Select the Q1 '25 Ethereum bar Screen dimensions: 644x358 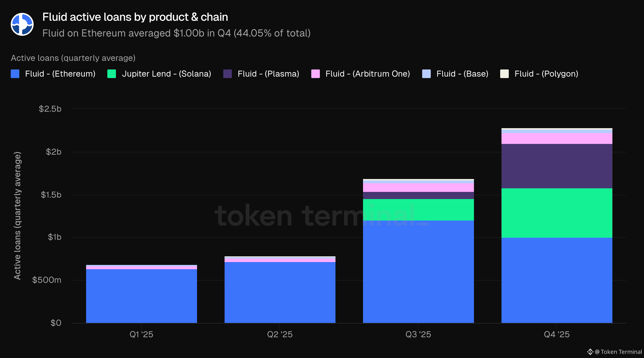click(141, 296)
